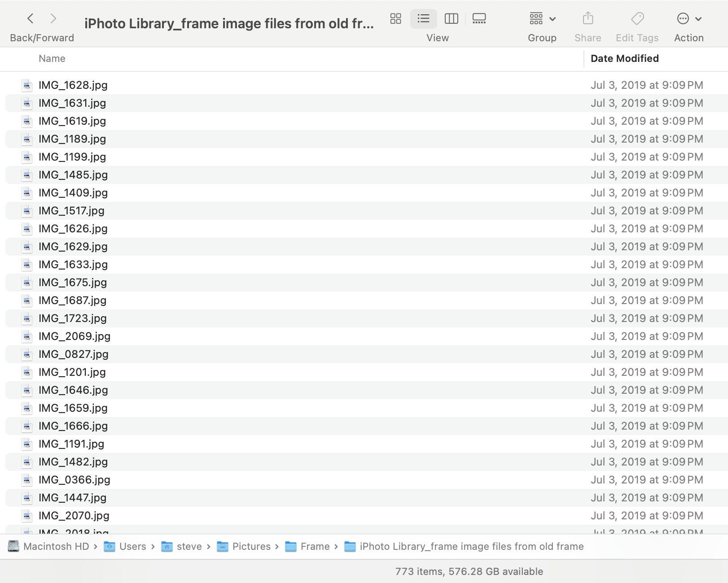Open Frame folder in the path bar
This screenshot has height=583, width=728.
pyautogui.click(x=307, y=546)
